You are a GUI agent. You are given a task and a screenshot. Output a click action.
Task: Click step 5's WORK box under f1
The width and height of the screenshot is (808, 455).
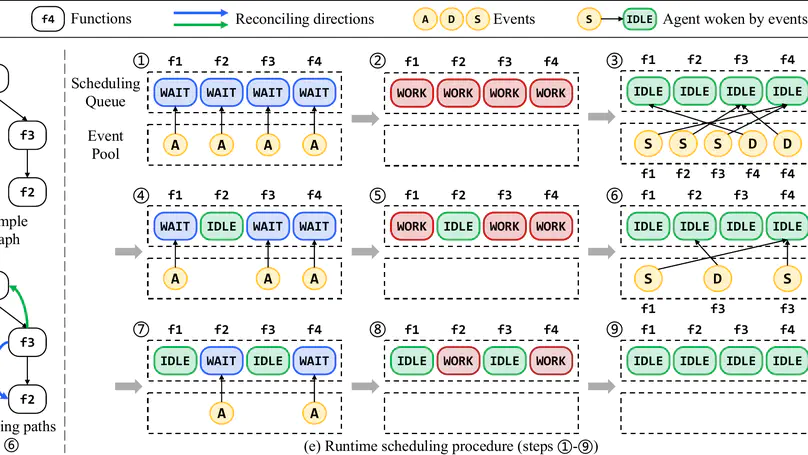click(412, 226)
